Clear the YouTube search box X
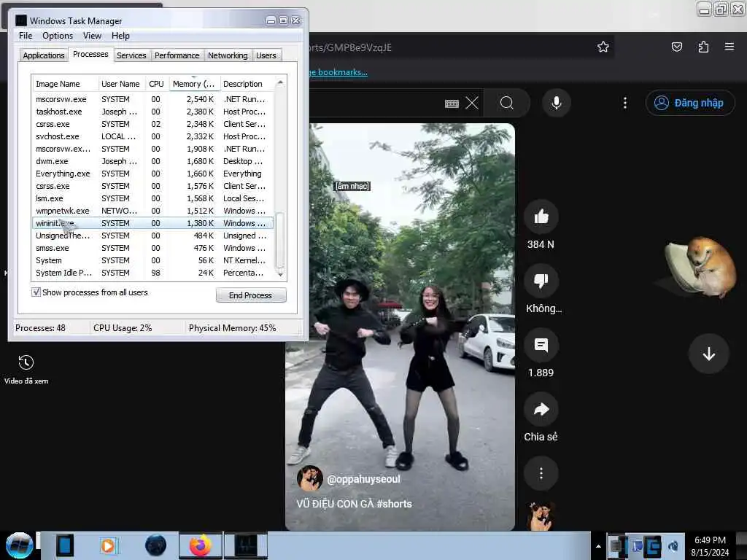Screen dimensions: 747x560 [472, 103]
